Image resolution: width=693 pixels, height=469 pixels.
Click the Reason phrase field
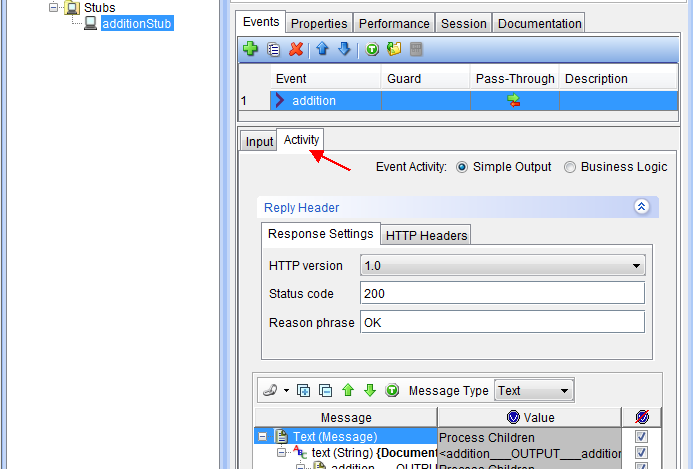(x=502, y=322)
